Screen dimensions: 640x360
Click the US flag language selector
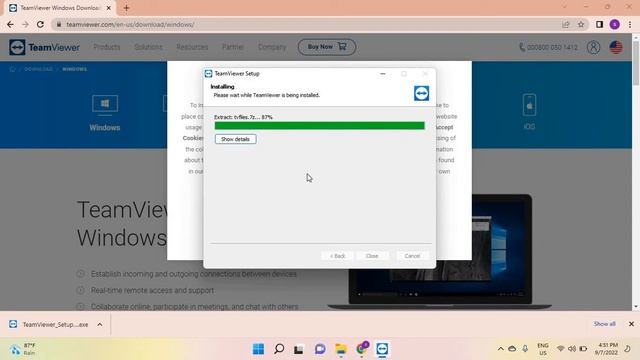[x=616, y=47]
